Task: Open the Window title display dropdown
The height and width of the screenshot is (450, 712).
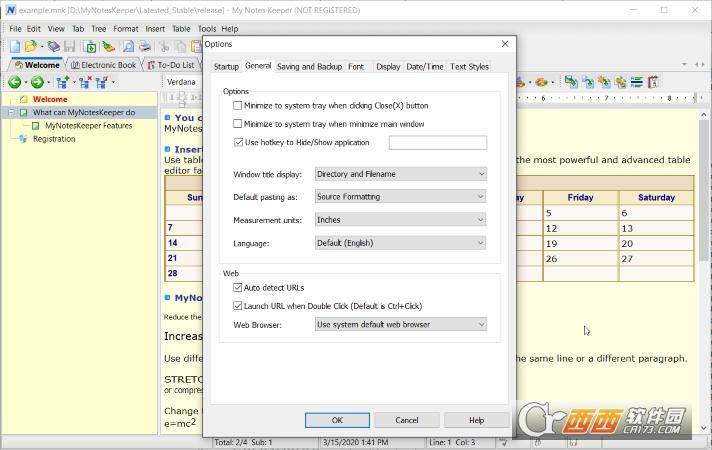Action: [401, 174]
